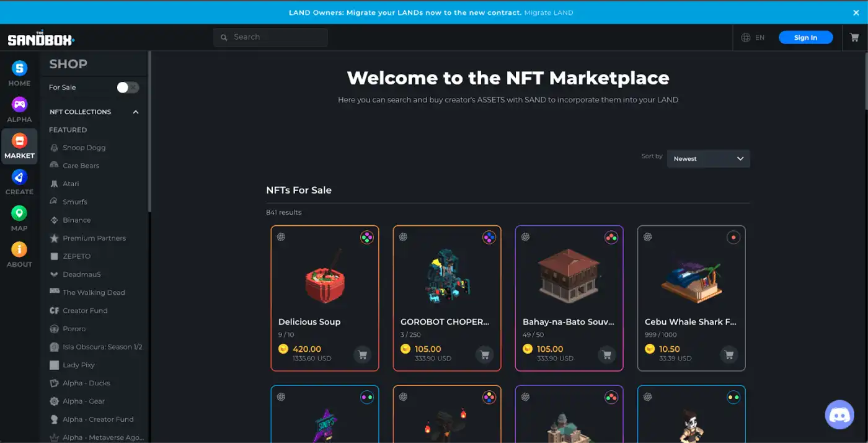Add Cebu Whale Shark to cart
Viewport: 868px width, 443px height.
[x=729, y=355]
